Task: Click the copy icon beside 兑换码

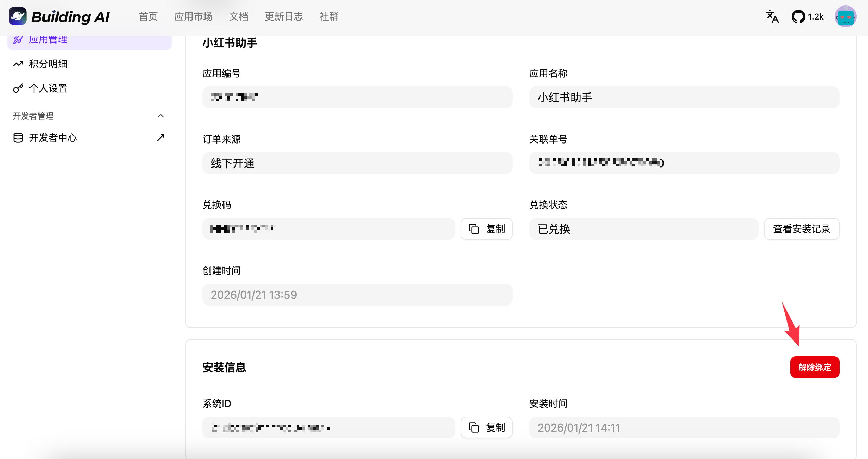Action: click(474, 229)
